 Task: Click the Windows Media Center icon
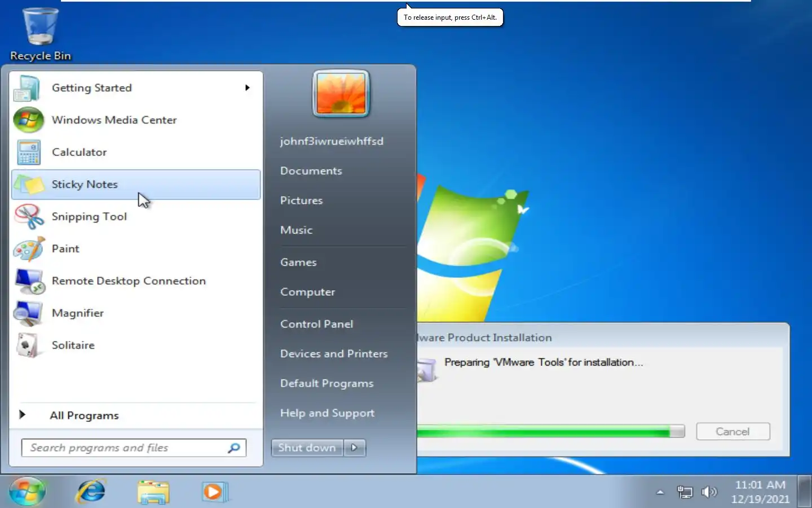click(28, 120)
